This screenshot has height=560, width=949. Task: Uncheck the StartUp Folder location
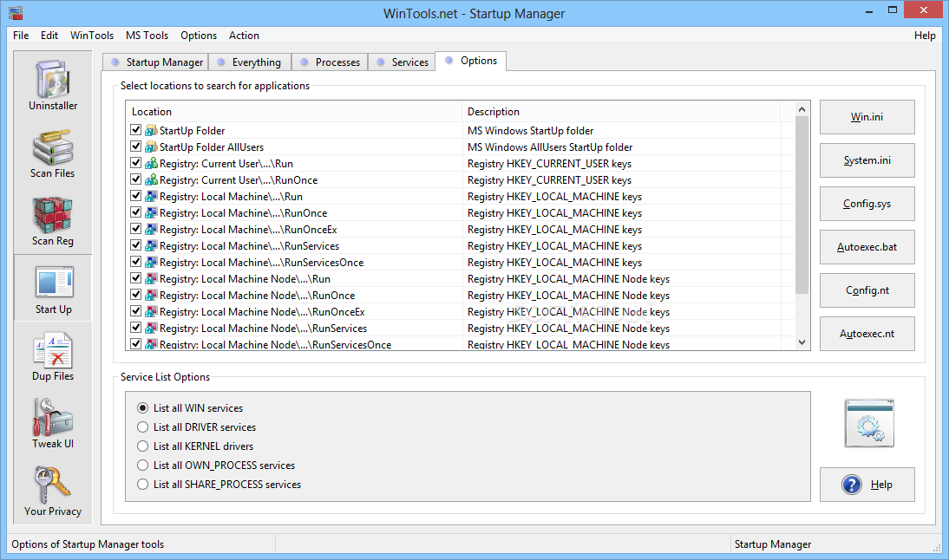click(x=135, y=130)
